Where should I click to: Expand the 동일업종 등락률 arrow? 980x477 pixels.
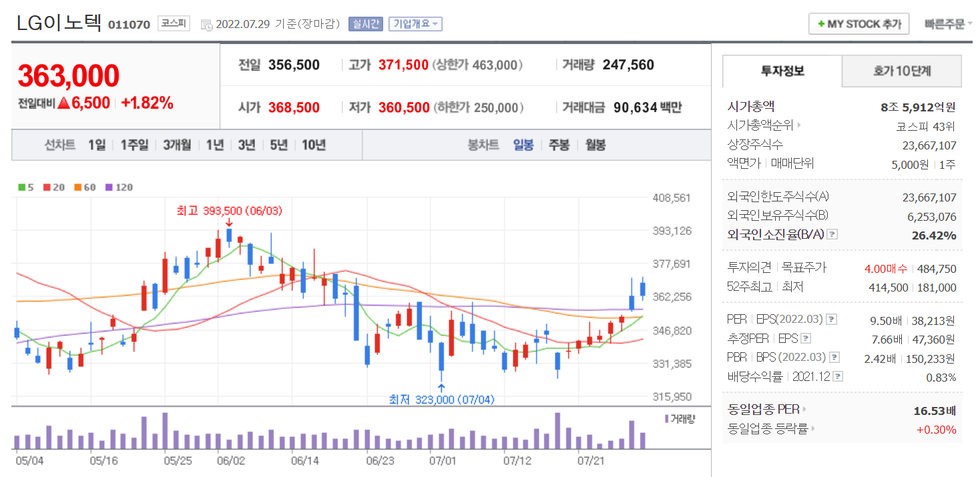point(813,429)
